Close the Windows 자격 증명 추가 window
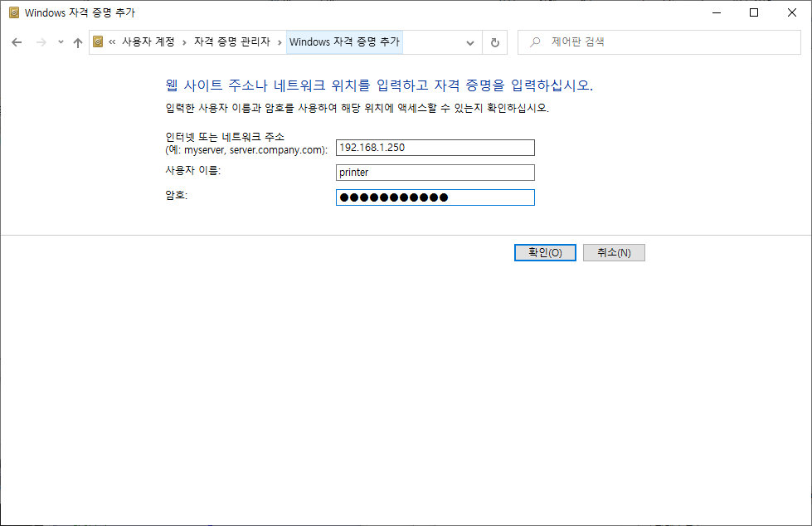812x526 pixels. tap(792, 12)
